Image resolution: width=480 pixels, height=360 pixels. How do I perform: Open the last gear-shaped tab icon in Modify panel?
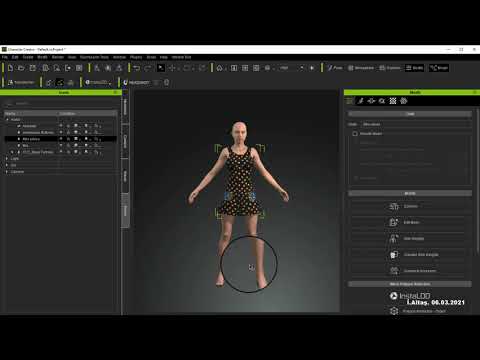tap(404, 101)
